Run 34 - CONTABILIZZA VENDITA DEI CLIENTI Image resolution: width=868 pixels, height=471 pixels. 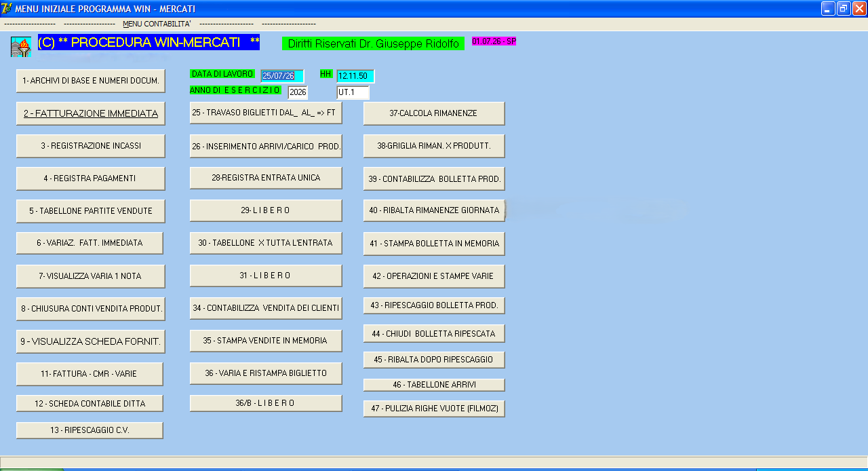click(x=266, y=308)
